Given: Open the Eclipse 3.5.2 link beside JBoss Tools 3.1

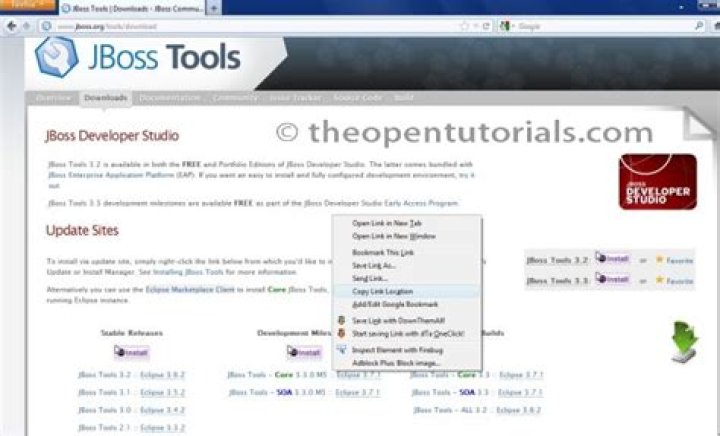Looking at the screenshot, I should pyautogui.click(x=163, y=392).
